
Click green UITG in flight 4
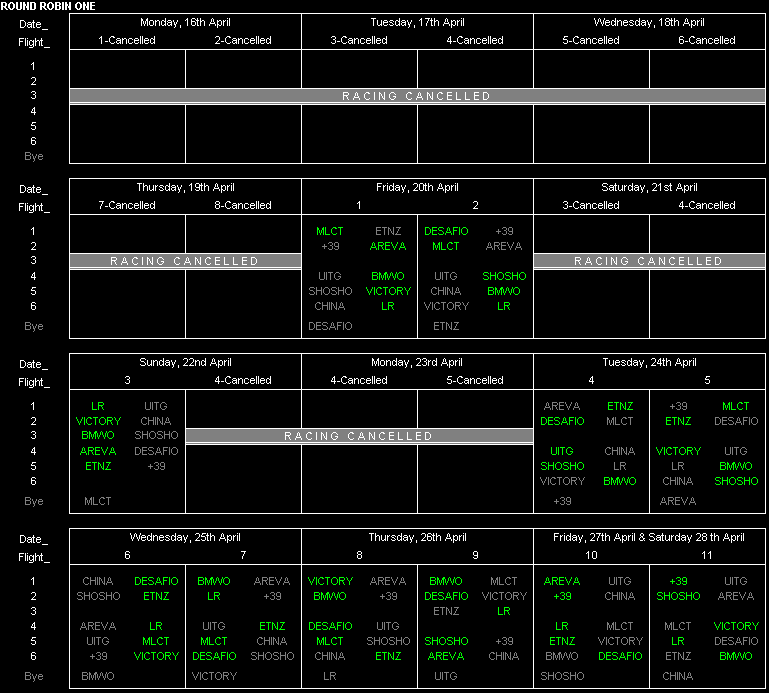pos(562,451)
